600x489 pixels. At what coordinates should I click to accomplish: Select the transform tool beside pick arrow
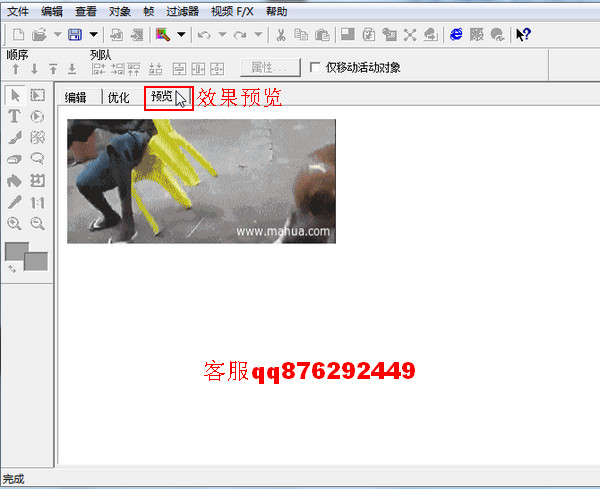[38, 95]
